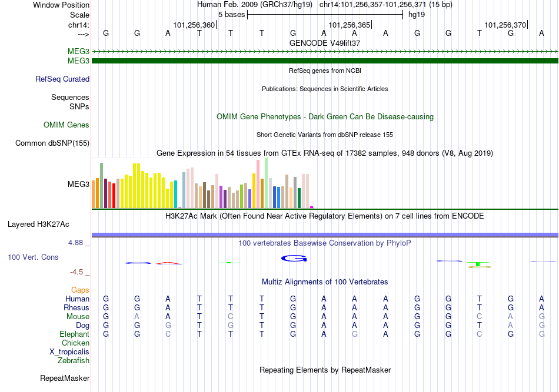559x392 pixels.
Task: Click 'Short Genetic Variants from dbSNP release 155'
Action: pyautogui.click(x=325, y=135)
